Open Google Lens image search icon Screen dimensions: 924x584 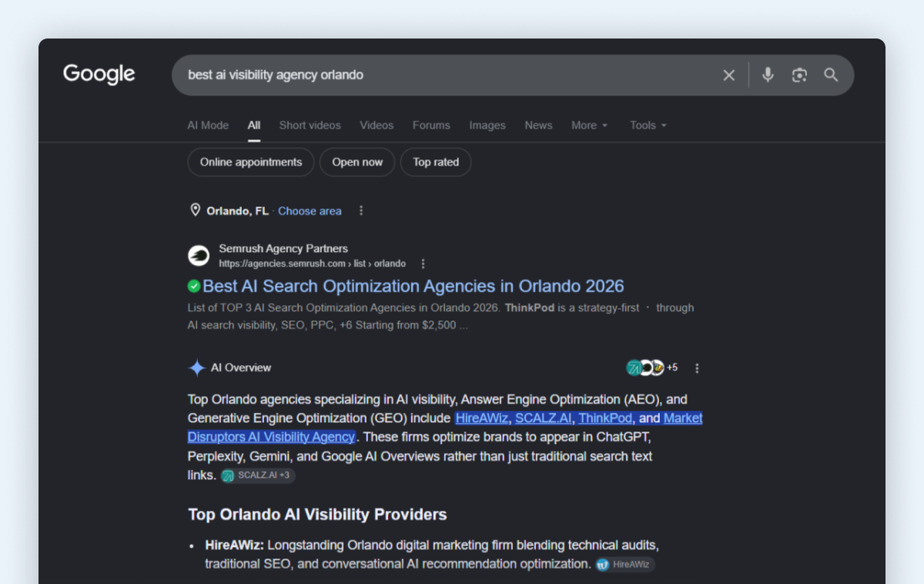tap(799, 75)
